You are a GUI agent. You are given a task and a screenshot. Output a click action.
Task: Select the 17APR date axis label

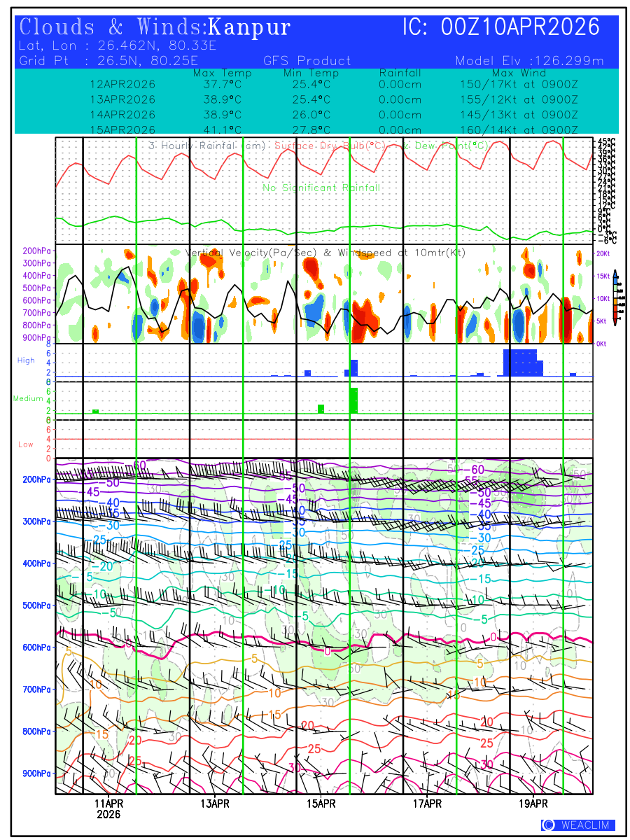[x=428, y=804]
